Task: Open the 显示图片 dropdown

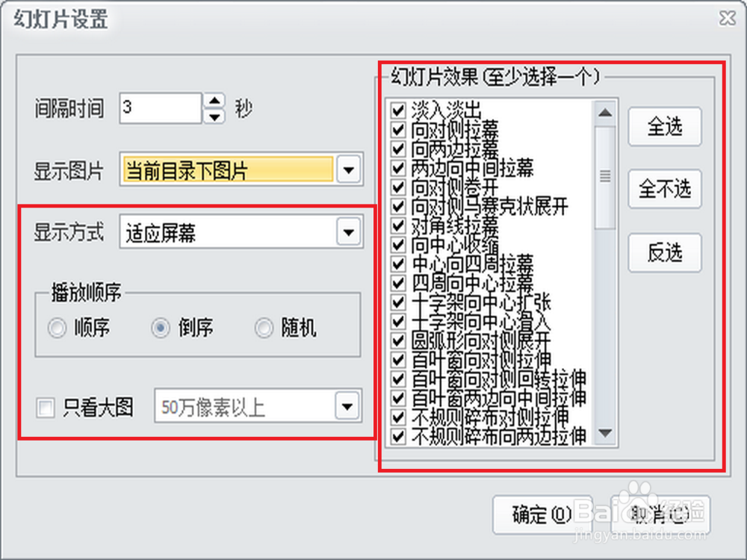Action: pyautogui.click(x=347, y=169)
